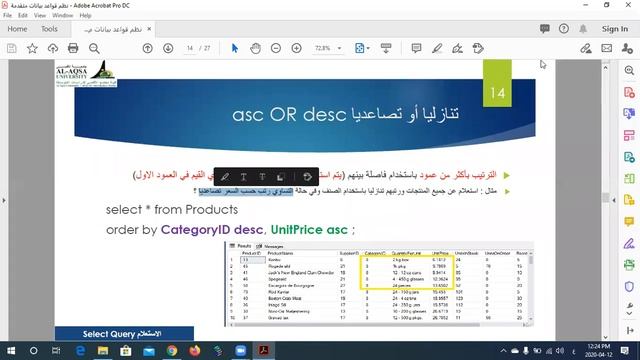Screen dimensions: 640x360
Task: Show hidden system tray icons chevron
Action: [x=503, y=351]
